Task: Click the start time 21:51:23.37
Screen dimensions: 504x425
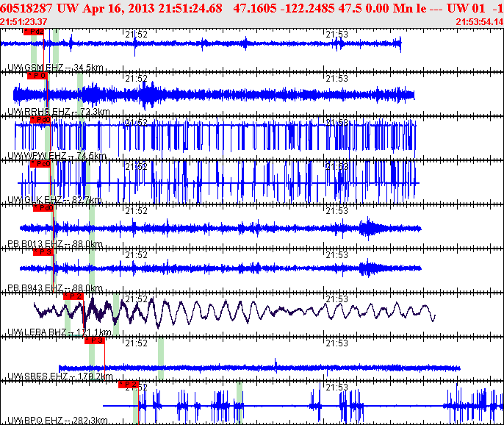Action: (24, 22)
